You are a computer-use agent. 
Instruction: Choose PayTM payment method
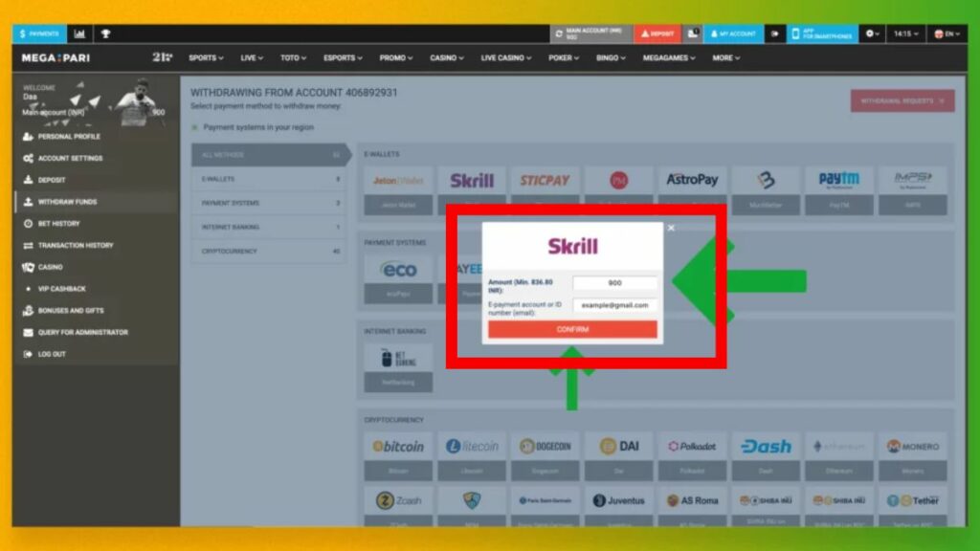838,190
